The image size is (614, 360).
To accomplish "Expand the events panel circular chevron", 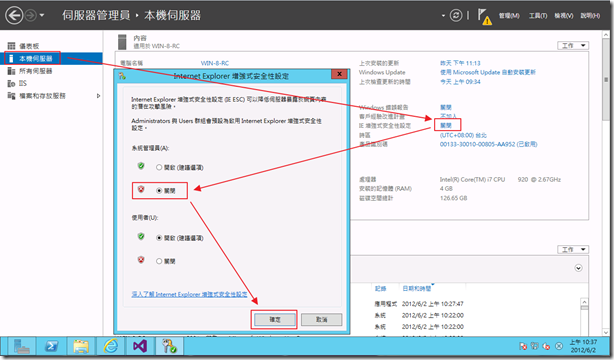I will click(x=578, y=268).
